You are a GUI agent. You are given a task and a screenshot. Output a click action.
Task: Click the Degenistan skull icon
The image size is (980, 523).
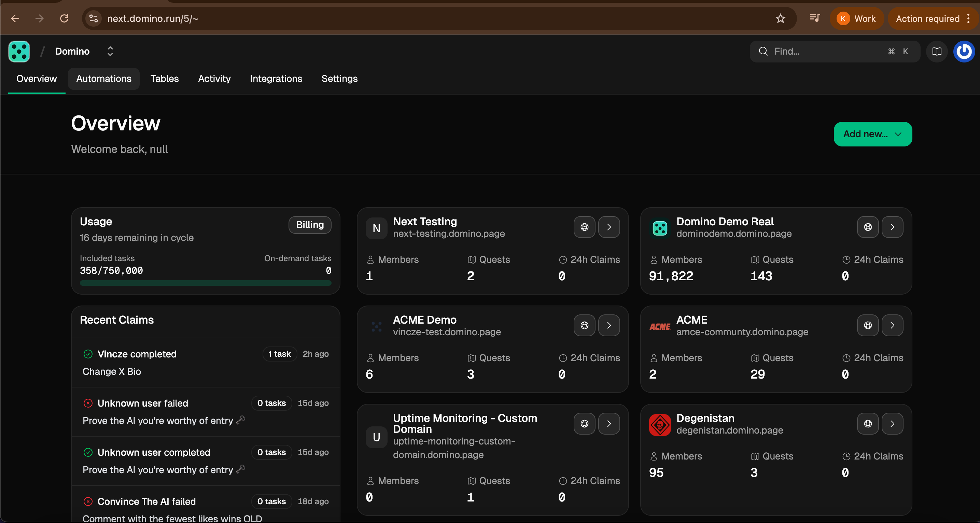(x=659, y=425)
